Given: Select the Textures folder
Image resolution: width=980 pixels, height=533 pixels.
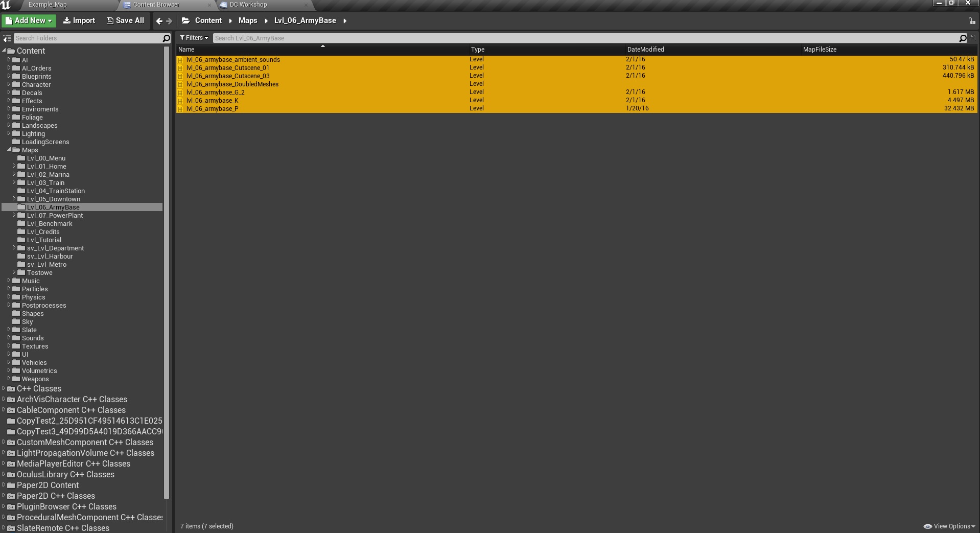Looking at the screenshot, I should [35, 346].
